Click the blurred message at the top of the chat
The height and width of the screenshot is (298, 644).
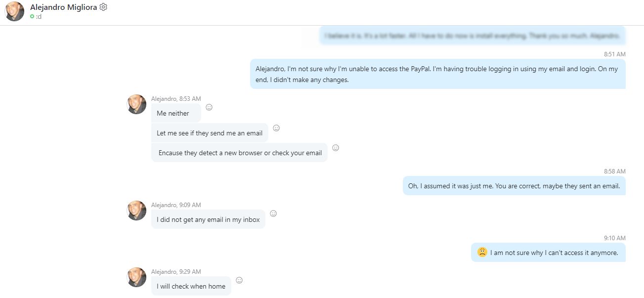click(472, 36)
